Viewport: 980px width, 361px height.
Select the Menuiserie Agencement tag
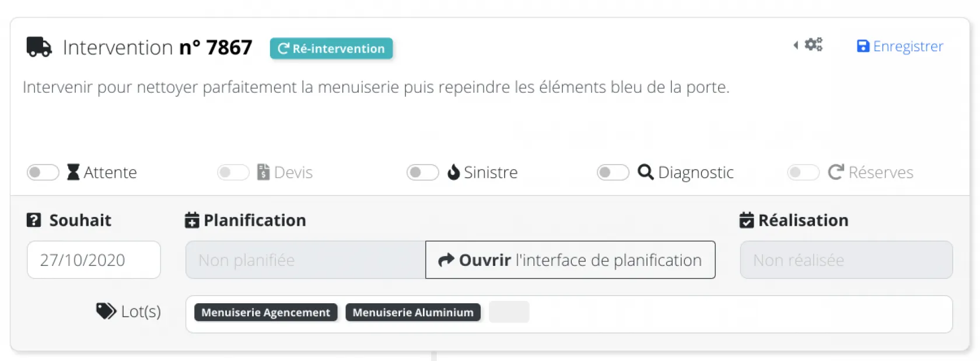pos(265,313)
